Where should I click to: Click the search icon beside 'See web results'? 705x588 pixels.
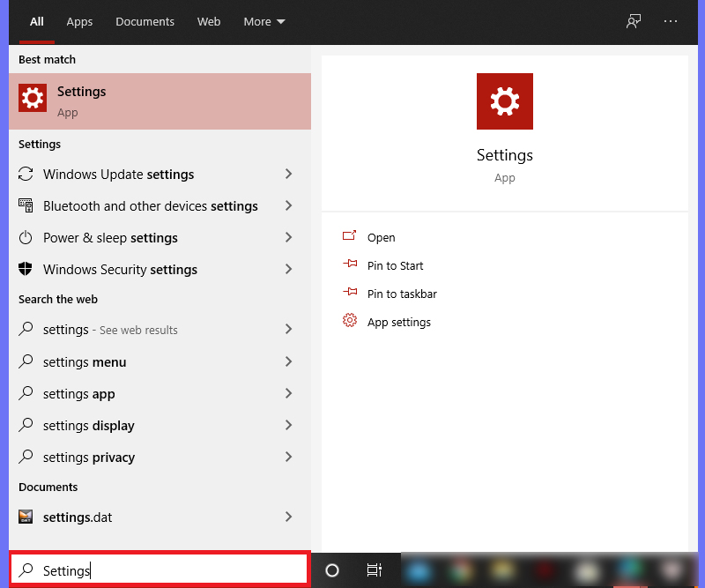pos(26,329)
